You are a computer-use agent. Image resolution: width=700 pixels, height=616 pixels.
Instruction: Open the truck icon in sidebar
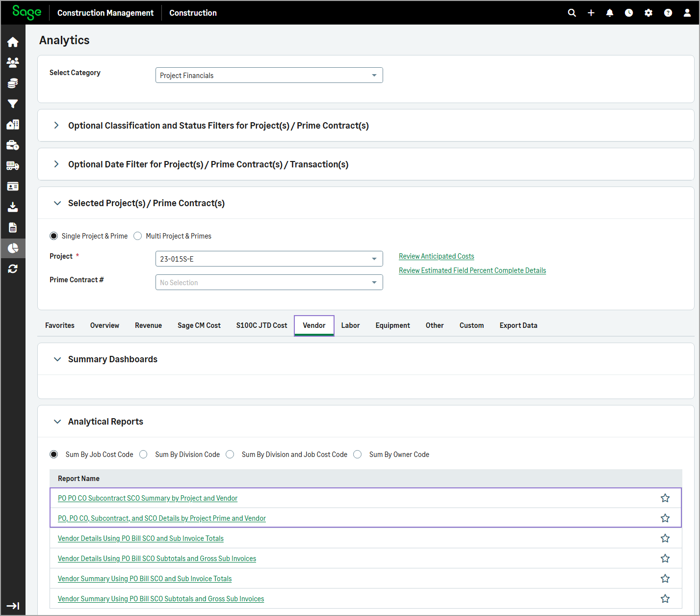click(x=13, y=166)
